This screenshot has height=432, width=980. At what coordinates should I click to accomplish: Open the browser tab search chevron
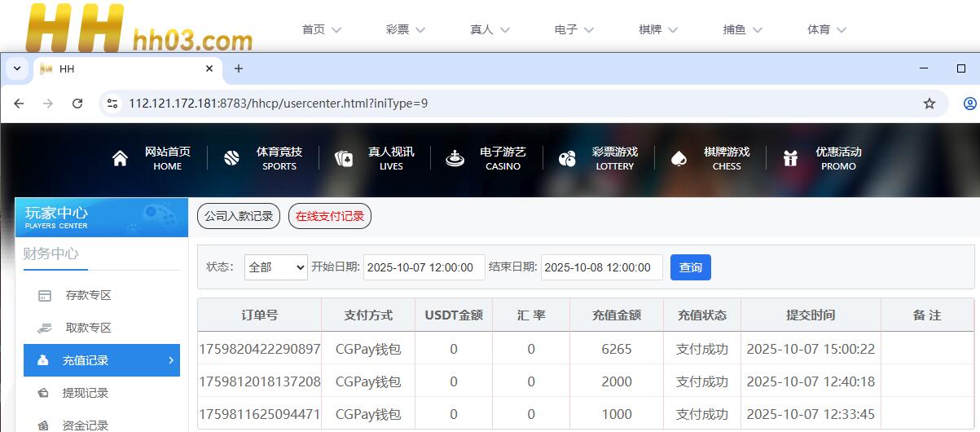[x=17, y=68]
